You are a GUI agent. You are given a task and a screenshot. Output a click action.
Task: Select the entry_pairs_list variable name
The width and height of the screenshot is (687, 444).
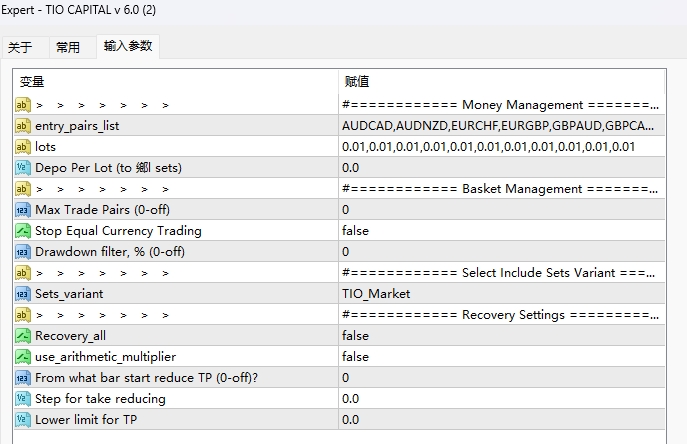pyautogui.click(x=77, y=126)
